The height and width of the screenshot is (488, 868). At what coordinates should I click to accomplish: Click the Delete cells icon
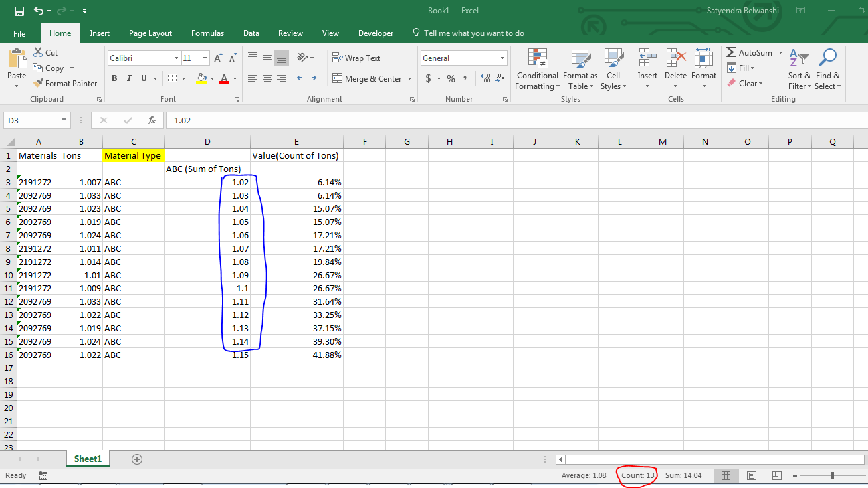click(675, 58)
